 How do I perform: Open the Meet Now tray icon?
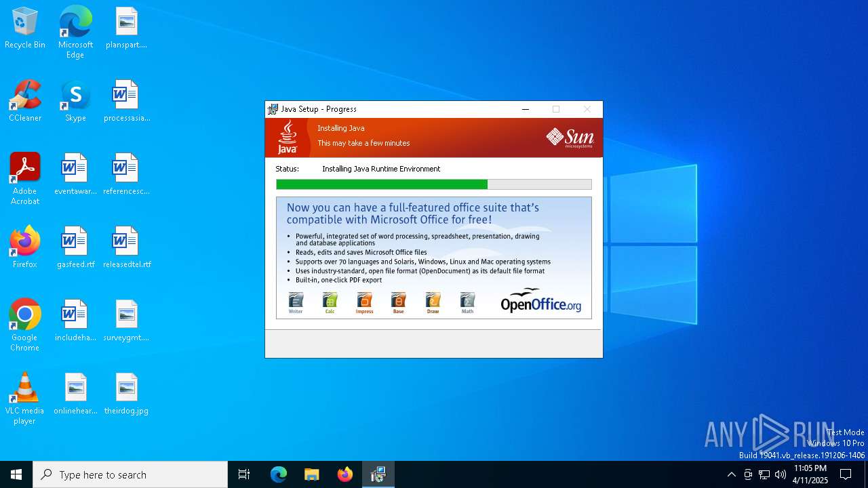coord(748,474)
